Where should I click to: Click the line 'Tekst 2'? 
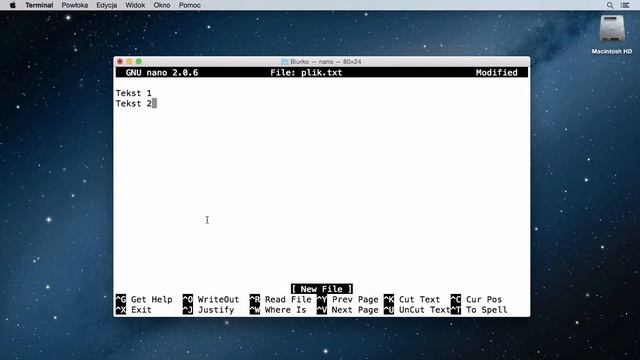point(133,104)
